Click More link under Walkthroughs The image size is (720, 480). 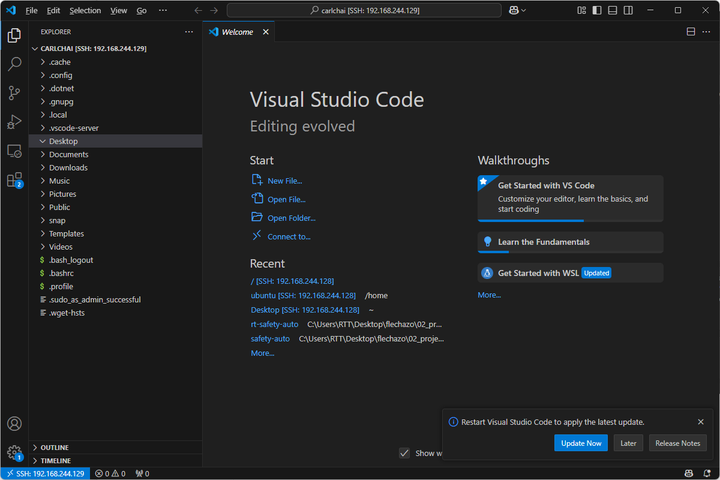point(489,295)
